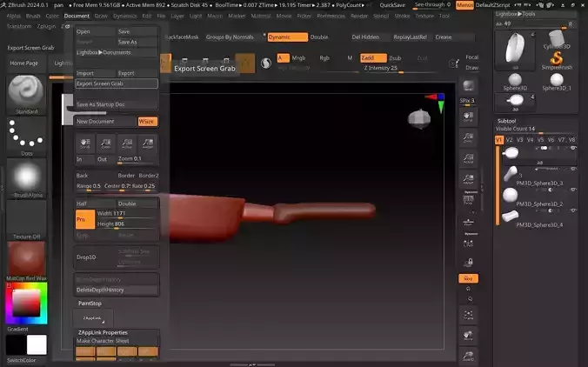Click the ZAppLink button icon
The image size is (588, 367).
pos(92,318)
